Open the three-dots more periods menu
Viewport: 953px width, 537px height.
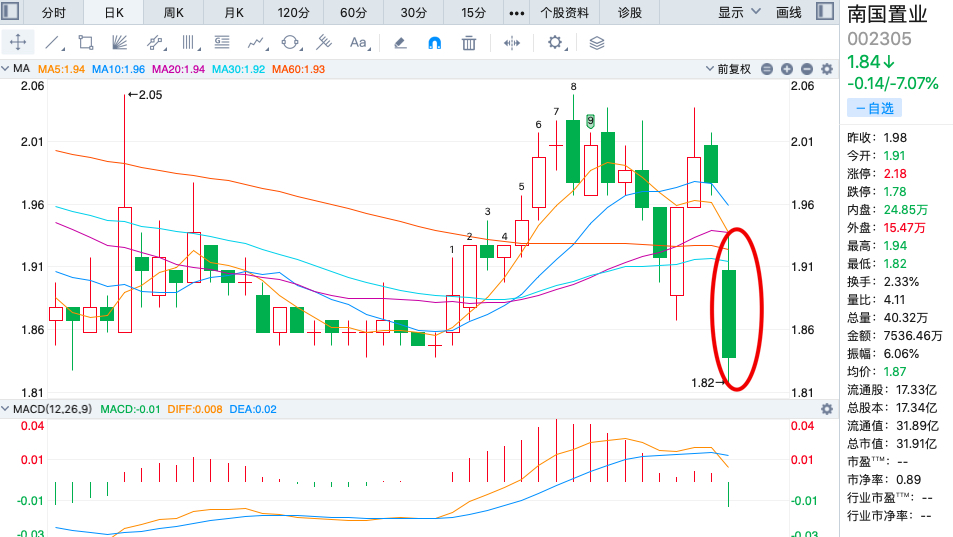pos(517,13)
